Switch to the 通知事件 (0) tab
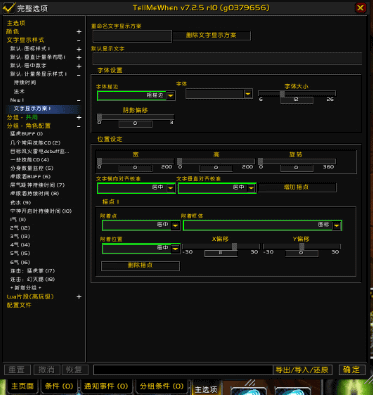Image resolution: width=373 pixels, height=395 pixels. tap(106, 386)
